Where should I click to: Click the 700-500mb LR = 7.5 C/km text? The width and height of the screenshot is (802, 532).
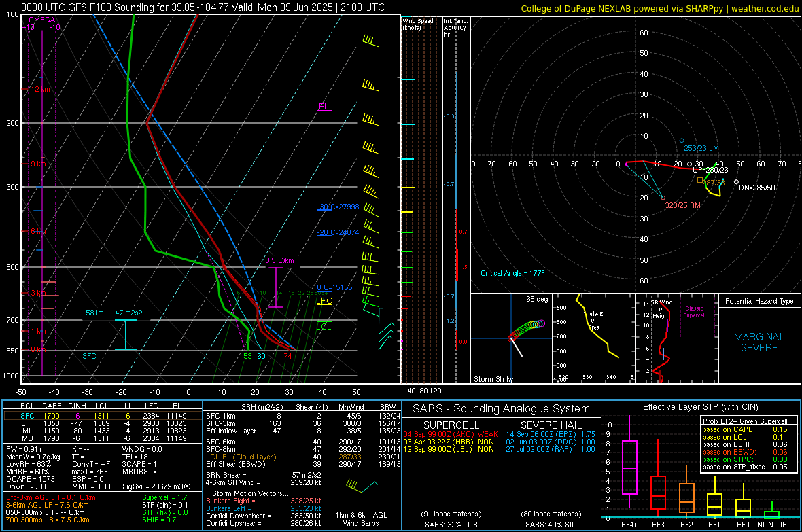coord(48,520)
